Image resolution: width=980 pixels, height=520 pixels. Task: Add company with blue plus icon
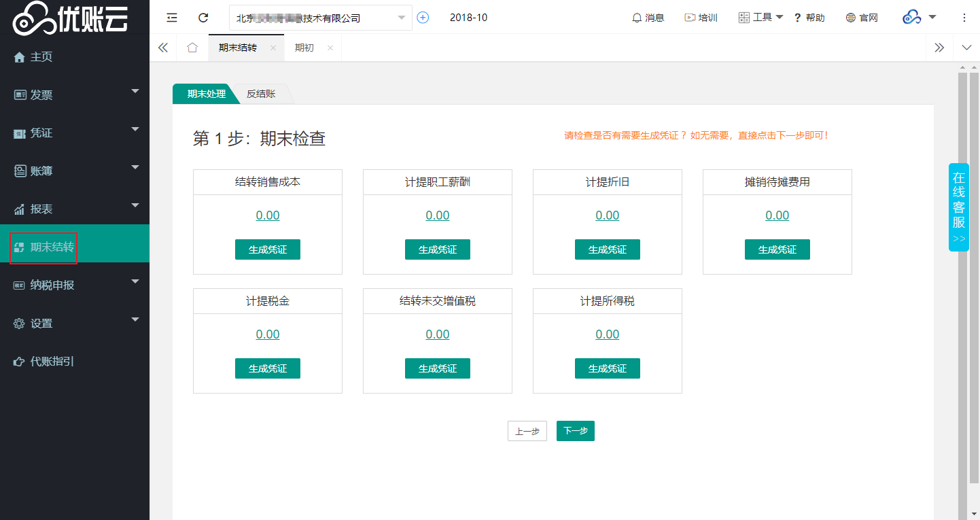(423, 18)
